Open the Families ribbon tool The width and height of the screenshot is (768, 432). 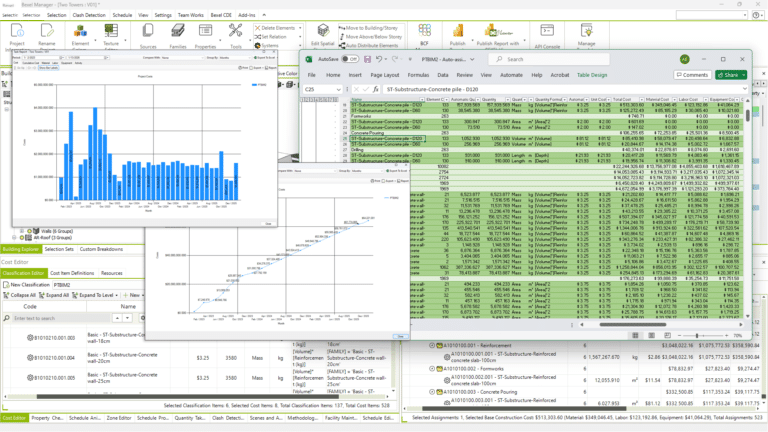click(178, 36)
